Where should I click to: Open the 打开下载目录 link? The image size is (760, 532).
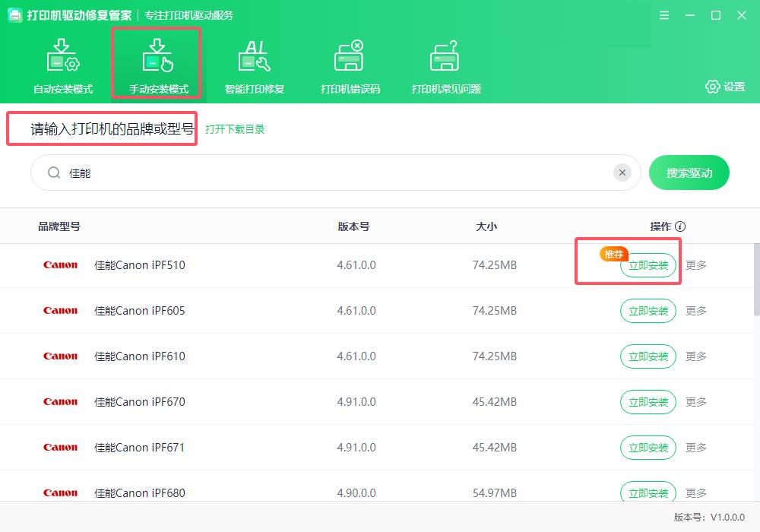click(235, 129)
